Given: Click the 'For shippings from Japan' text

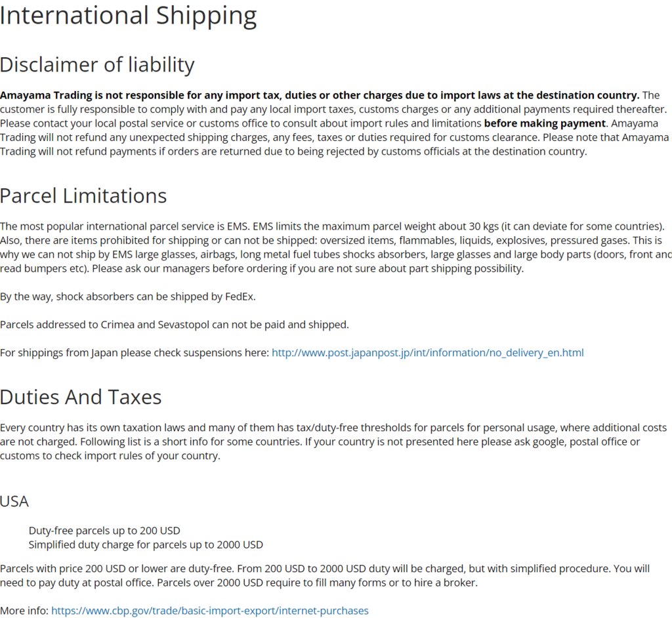Looking at the screenshot, I should (135, 353).
